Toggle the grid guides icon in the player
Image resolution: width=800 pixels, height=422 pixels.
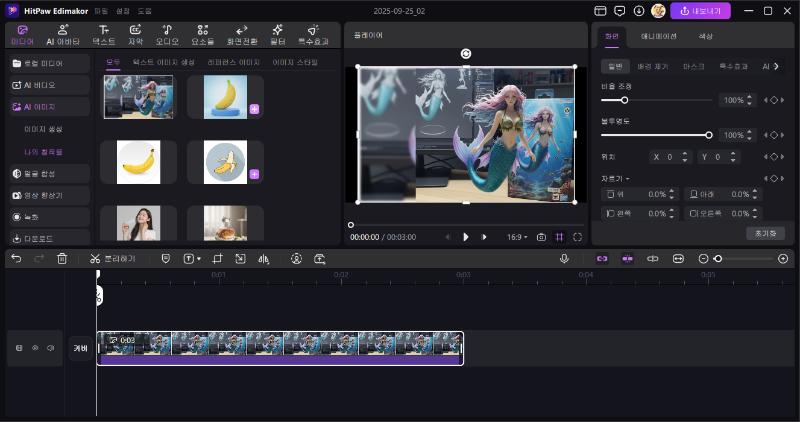560,237
